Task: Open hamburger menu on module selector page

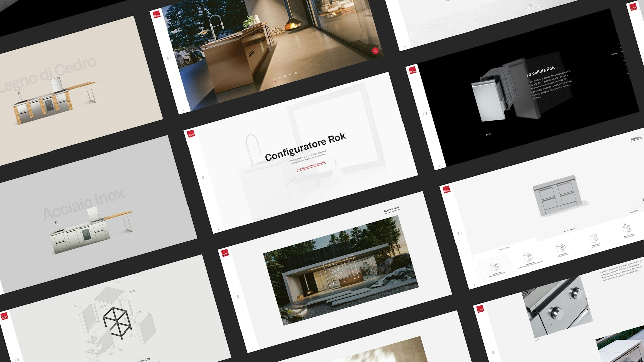Action: 459,233
